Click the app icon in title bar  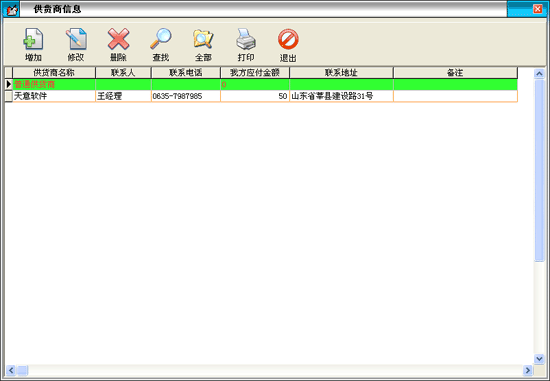pyautogui.click(x=11, y=9)
